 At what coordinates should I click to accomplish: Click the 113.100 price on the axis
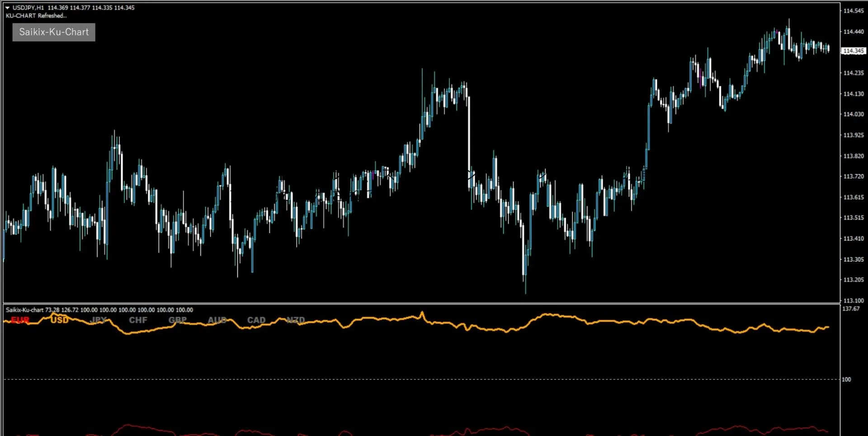853,300
